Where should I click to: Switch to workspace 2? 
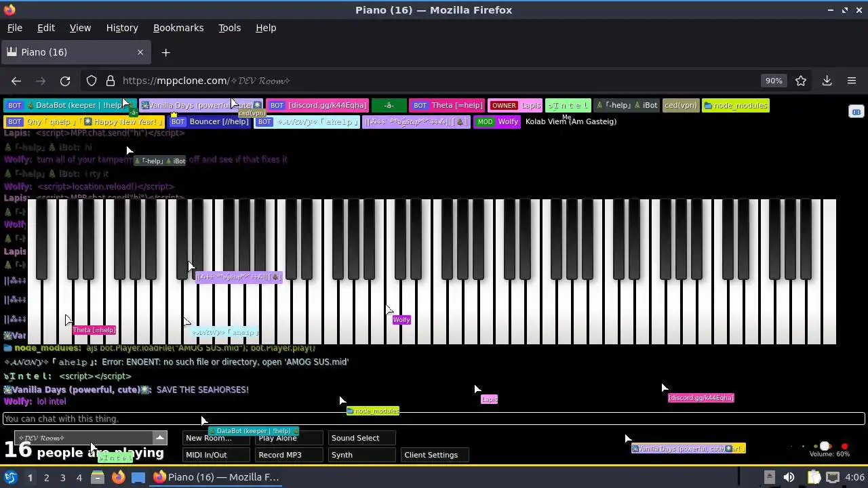(46, 477)
